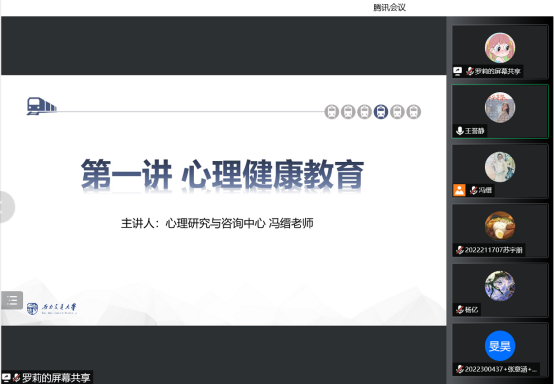Select 王晋静's speaking video tile

[500, 111]
